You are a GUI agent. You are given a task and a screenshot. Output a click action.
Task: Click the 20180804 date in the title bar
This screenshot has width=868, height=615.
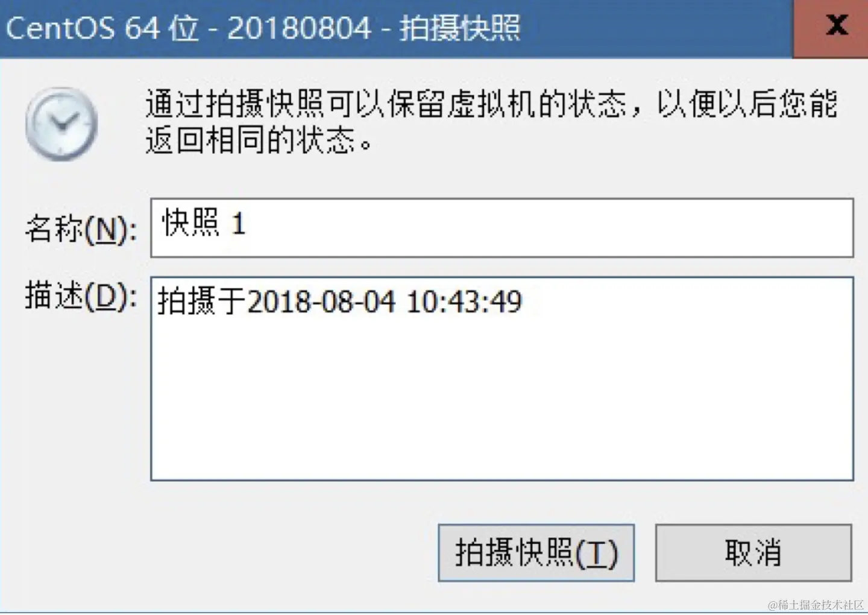[299, 28]
